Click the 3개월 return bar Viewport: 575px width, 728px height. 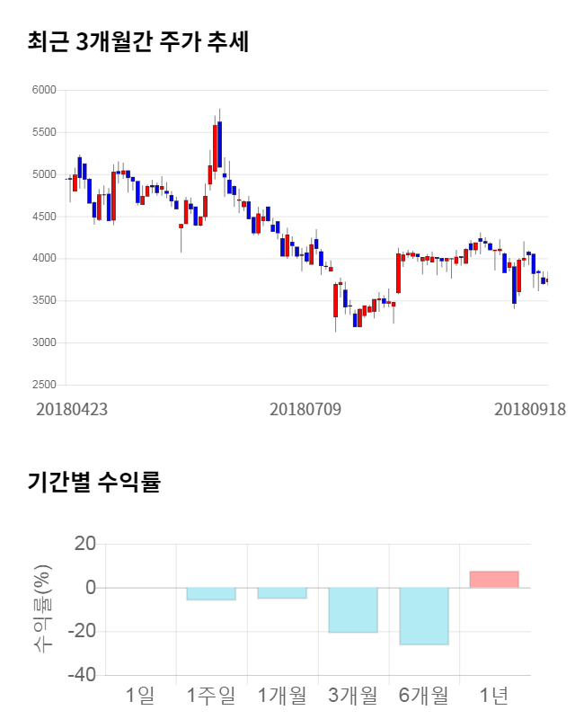pos(352,610)
